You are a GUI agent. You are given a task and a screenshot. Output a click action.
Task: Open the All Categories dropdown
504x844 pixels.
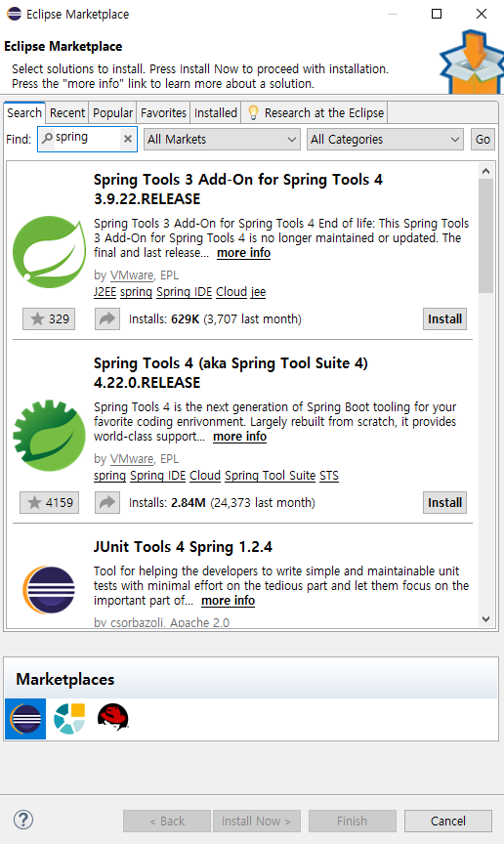click(x=385, y=140)
